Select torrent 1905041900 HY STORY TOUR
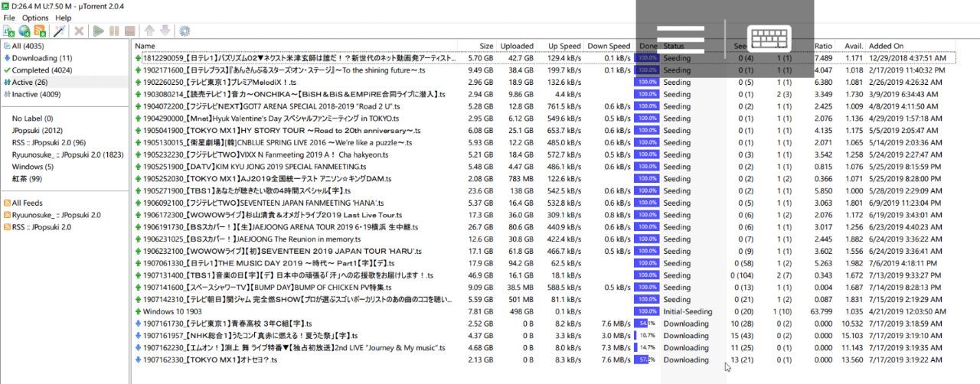Image resolution: width=980 pixels, height=384 pixels. 282,130
